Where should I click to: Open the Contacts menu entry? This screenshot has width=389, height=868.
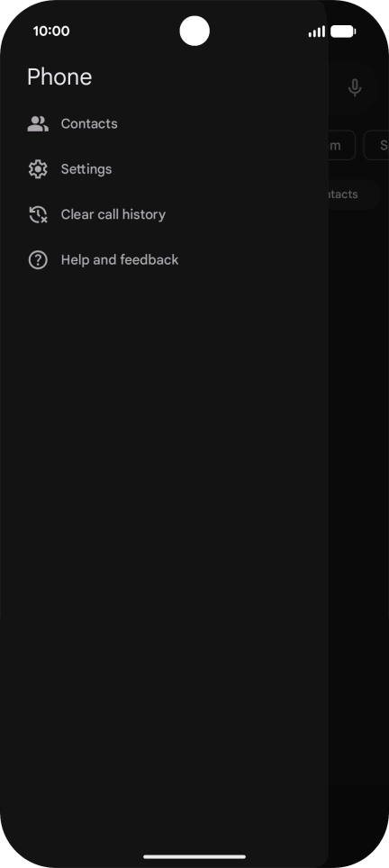tap(165, 123)
